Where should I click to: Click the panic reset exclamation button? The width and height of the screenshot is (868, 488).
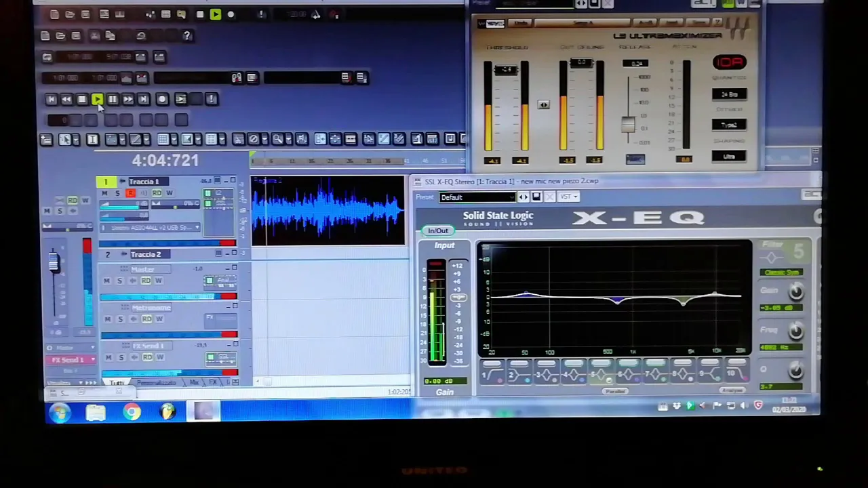pyautogui.click(x=211, y=99)
